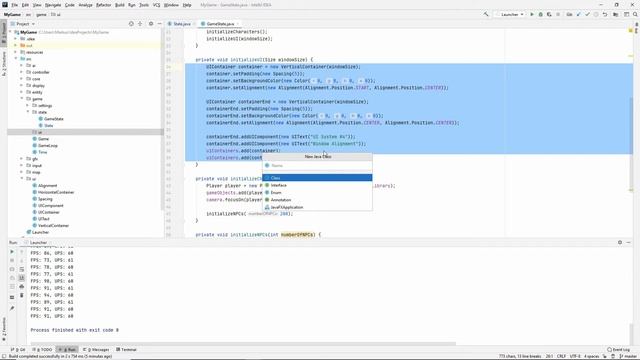Open the File menu
Screen dimensions: 640x360
(14, 5)
